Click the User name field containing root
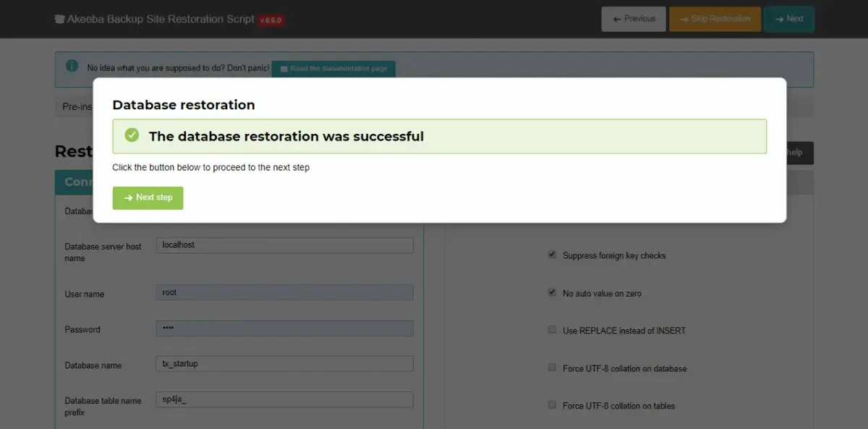Image resolution: width=868 pixels, height=429 pixels. click(284, 292)
